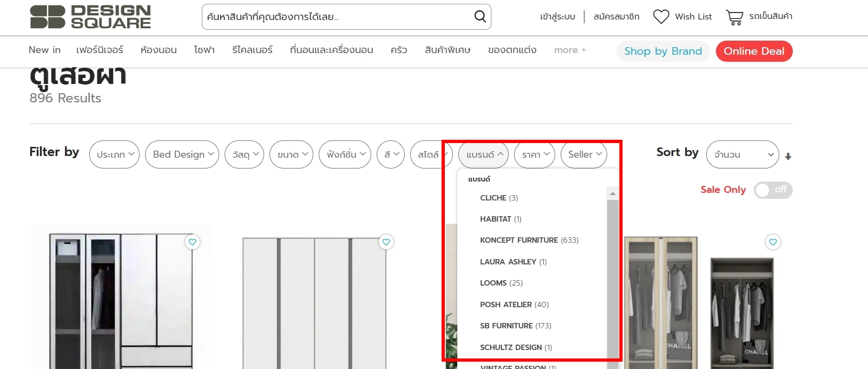Expand the more + menu

pyautogui.click(x=570, y=50)
